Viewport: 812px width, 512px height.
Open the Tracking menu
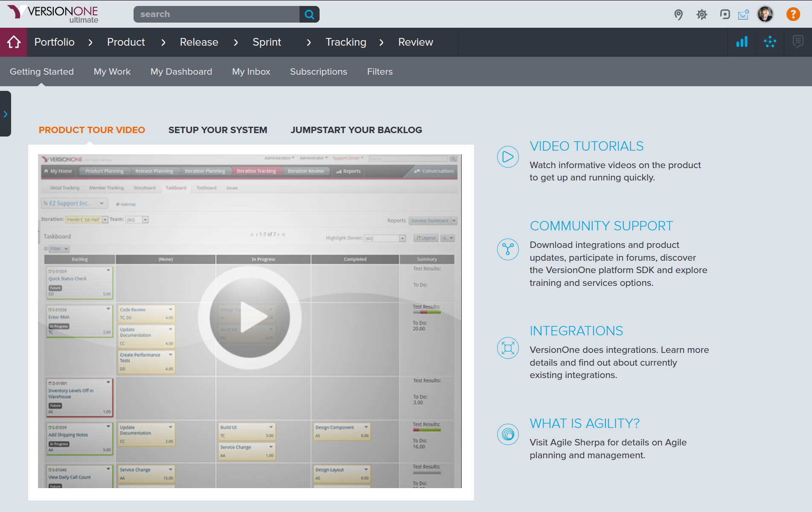(x=346, y=42)
